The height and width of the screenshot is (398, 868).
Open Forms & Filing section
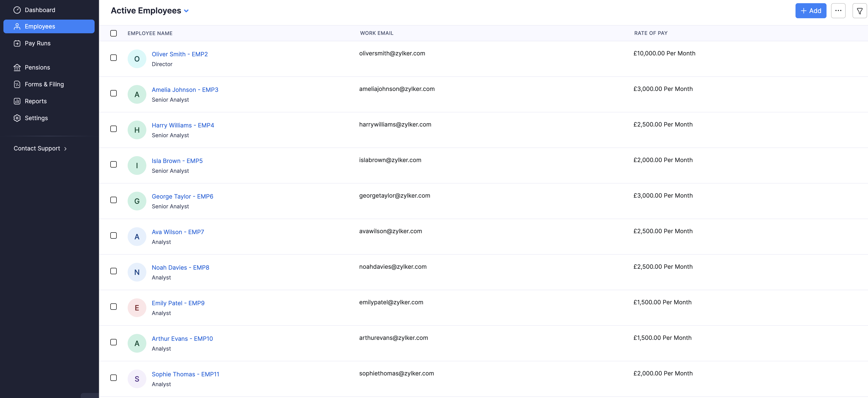tap(49, 84)
